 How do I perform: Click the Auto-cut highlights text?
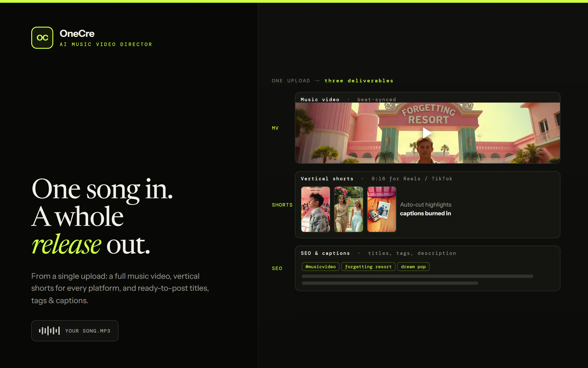[426, 205]
